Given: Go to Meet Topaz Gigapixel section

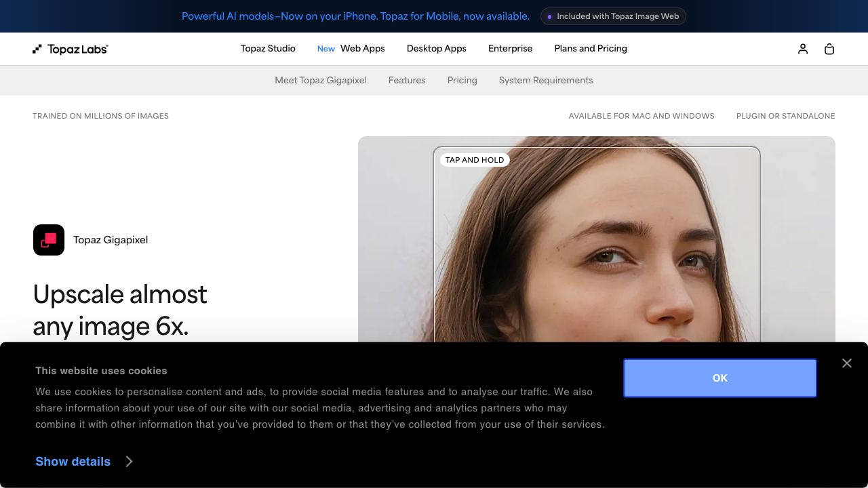Looking at the screenshot, I should (x=321, y=80).
